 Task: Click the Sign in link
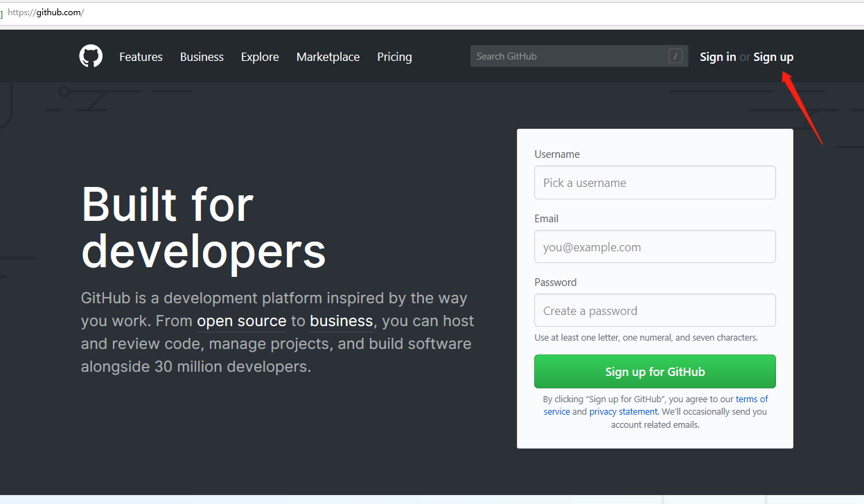(x=718, y=57)
